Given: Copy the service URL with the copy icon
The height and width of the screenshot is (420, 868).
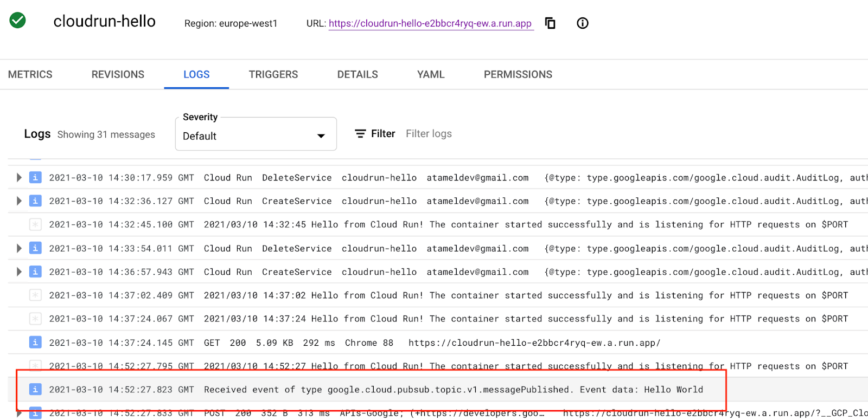Looking at the screenshot, I should 550,23.
